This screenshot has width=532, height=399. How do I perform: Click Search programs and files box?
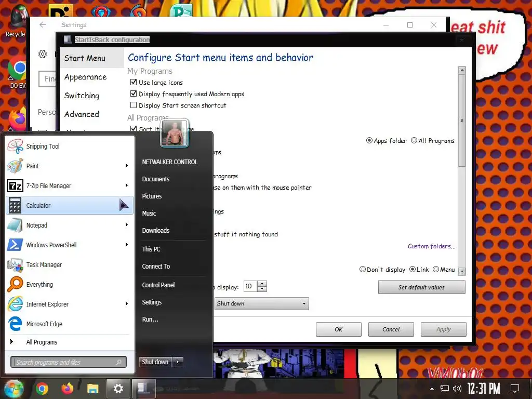click(69, 362)
